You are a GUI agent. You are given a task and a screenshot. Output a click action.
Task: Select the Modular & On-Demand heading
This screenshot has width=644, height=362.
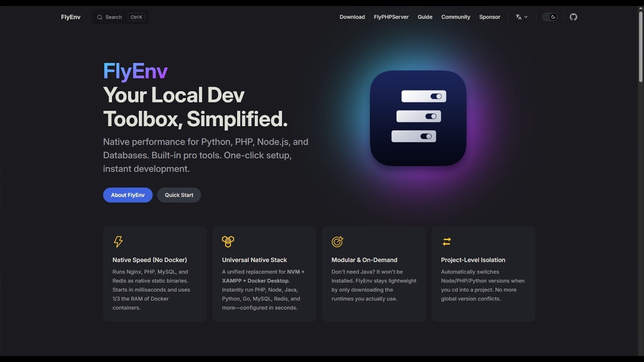pos(364,260)
